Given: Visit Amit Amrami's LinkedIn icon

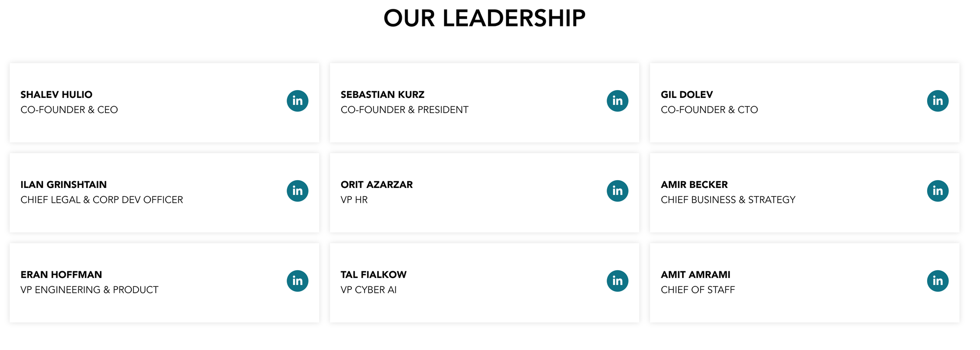Looking at the screenshot, I should (937, 281).
